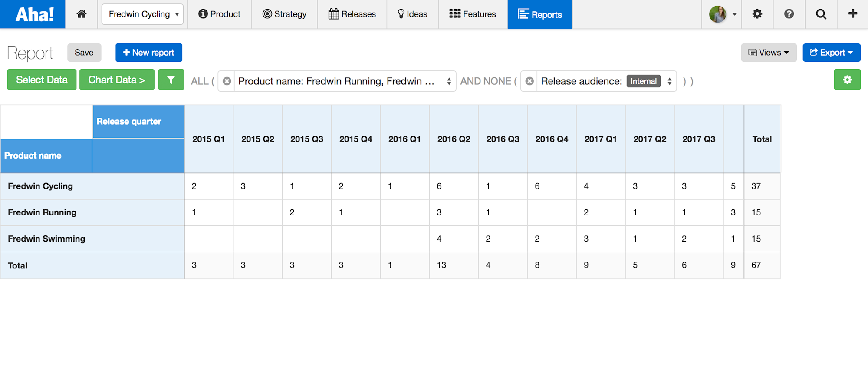Open the Product menu
The width and height of the screenshot is (868, 381).
pos(219,14)
